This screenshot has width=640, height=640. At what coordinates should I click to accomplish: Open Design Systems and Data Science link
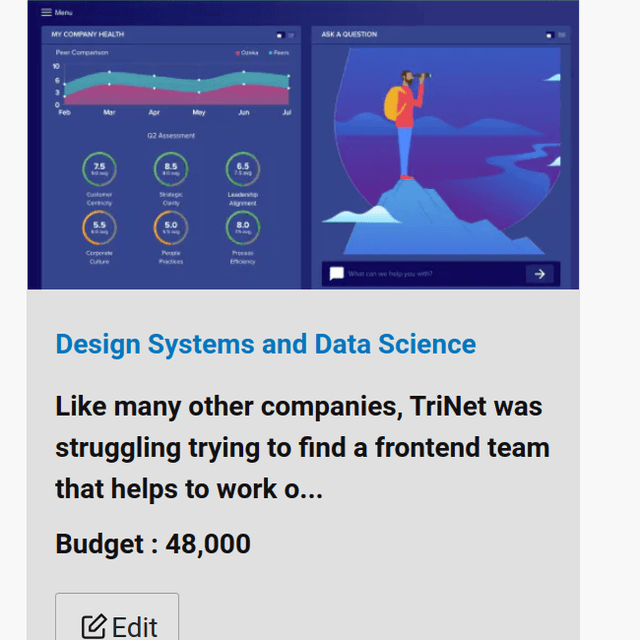point(266,344)
